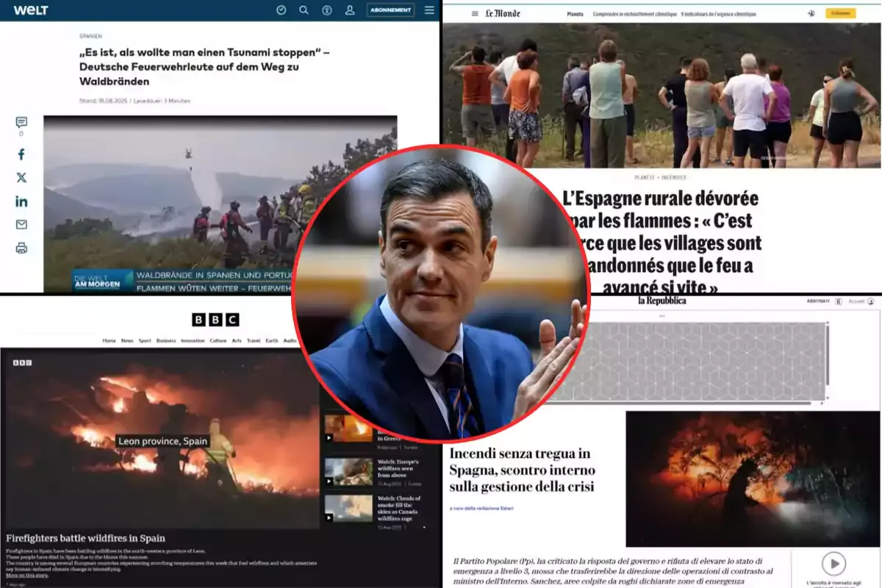This screenshot has width=882, height=588.
Task: Share the article using the X icon
Action: click(x=21, y=178)
